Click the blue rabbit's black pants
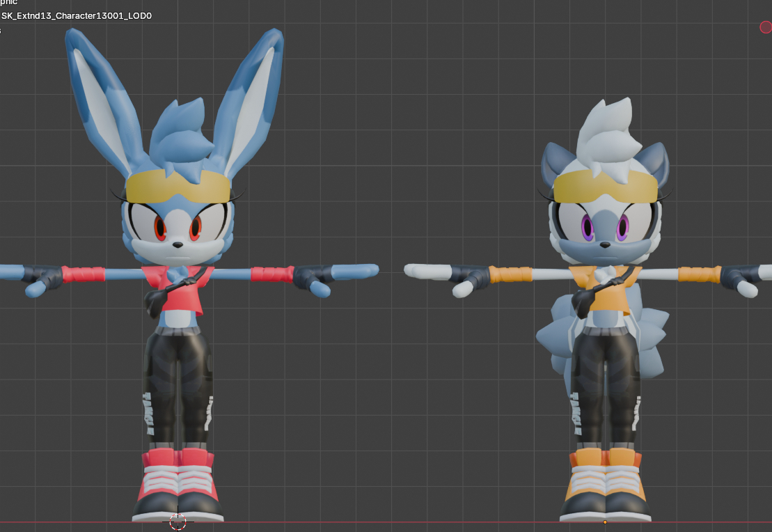Image resolution: width=772 pixels, height=532 pixels. point(178,376)
